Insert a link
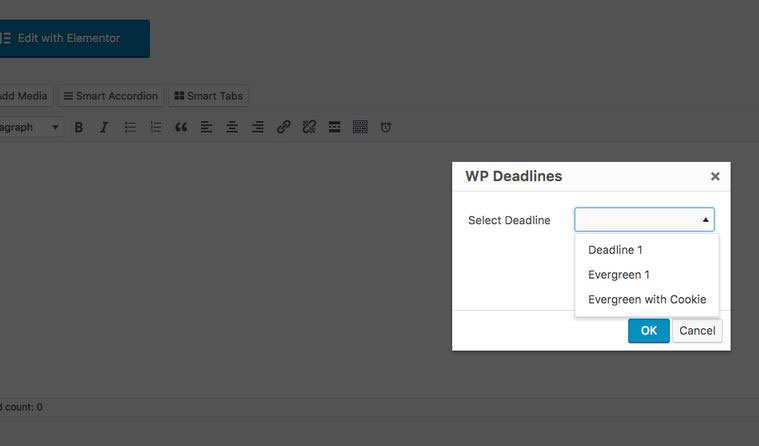 coord(283,127)
